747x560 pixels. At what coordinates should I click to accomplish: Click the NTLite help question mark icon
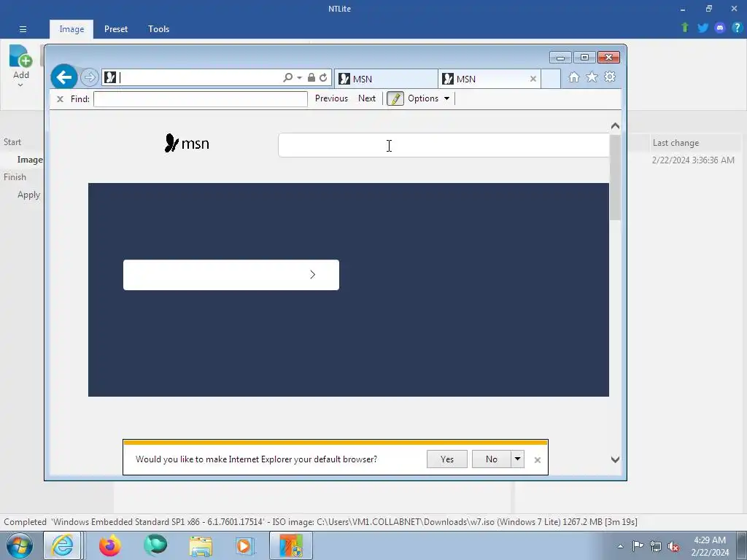[737, 28]
